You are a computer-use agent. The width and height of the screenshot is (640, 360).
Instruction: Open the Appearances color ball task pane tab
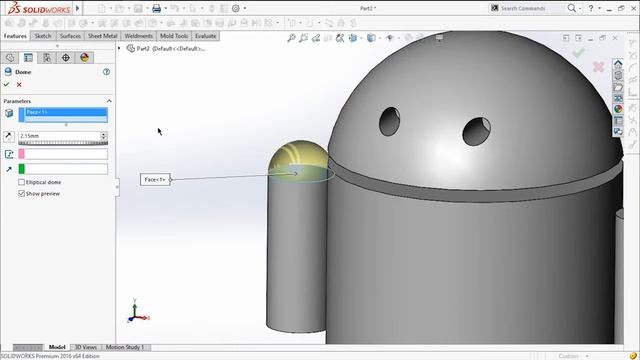point(618,109)
